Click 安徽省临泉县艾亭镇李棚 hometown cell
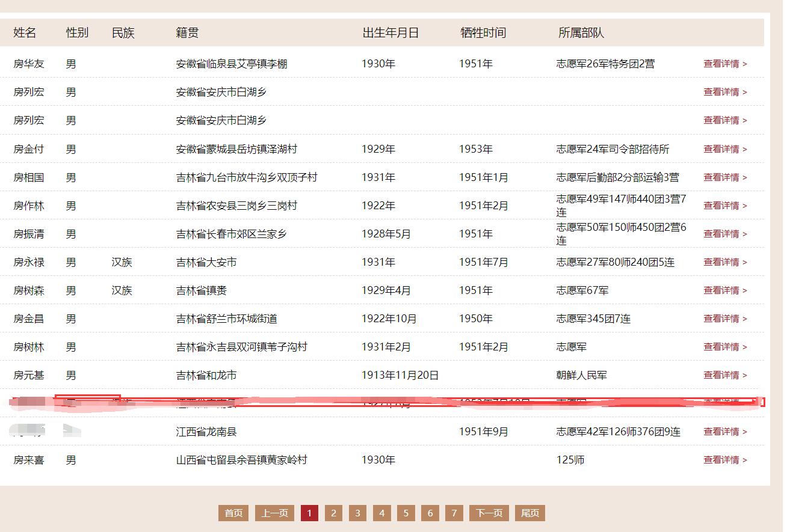 coord(232,64)
